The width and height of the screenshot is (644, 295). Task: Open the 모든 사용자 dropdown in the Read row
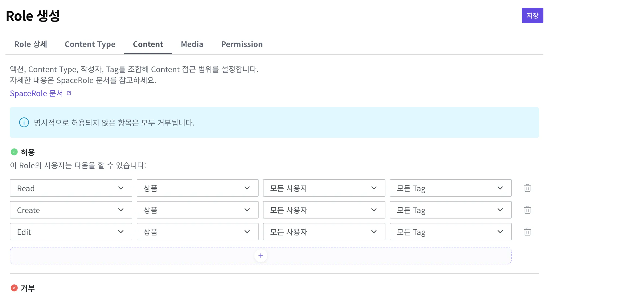coord(324,188)
